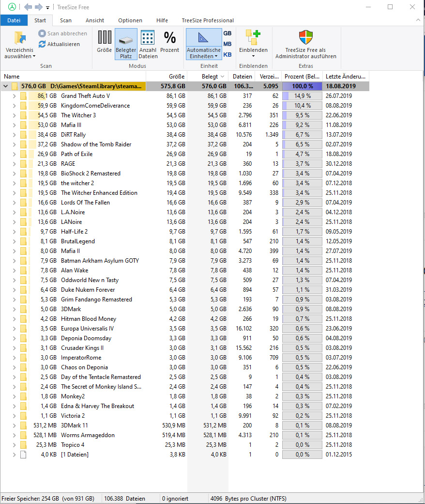Select the Crusader Kings II folder icon
Viewport: 425px width, 504px height.
pos(23,348)
